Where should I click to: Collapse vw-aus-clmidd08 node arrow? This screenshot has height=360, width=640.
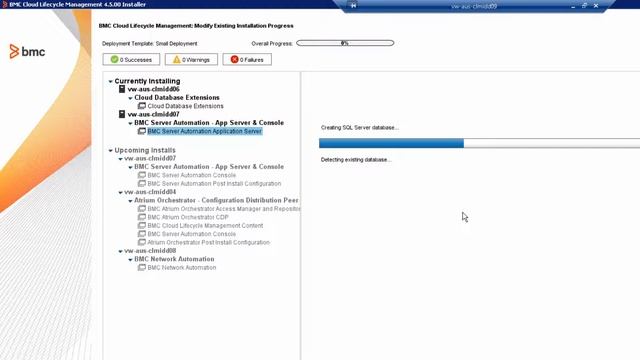(x=120, y=251)
